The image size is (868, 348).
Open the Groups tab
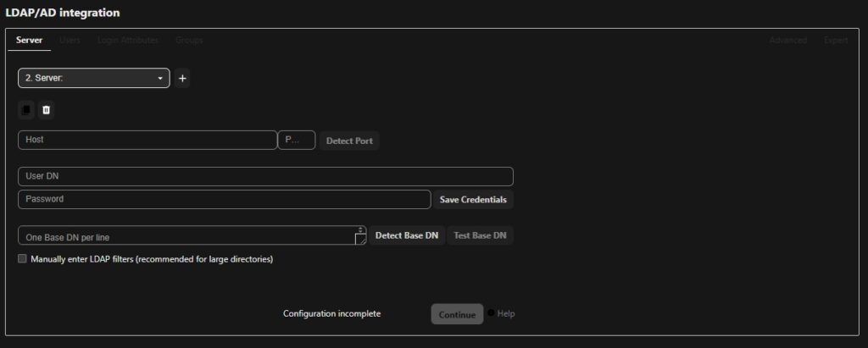[x=189, y=41]
